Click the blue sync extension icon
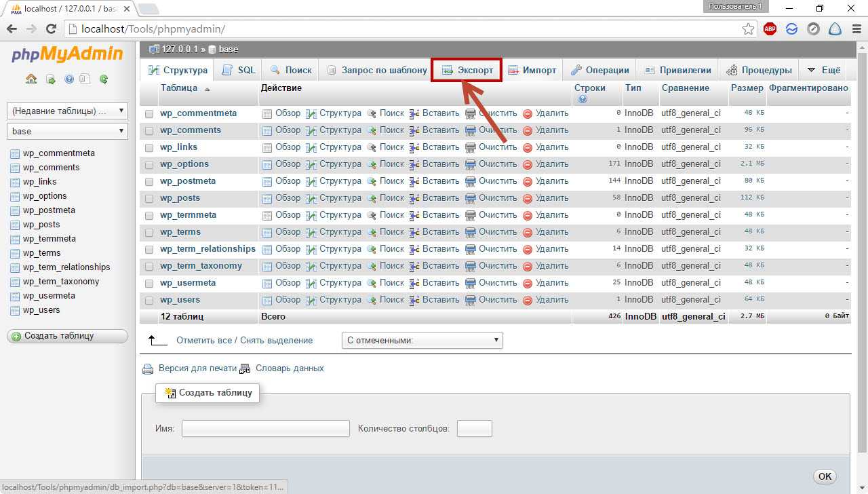 click(x=791, y=29)
